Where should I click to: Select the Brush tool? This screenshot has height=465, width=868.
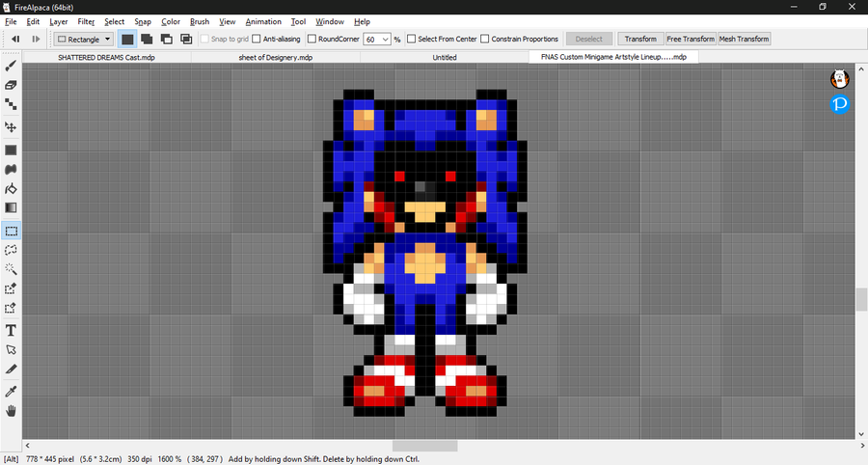click(11, 66)
